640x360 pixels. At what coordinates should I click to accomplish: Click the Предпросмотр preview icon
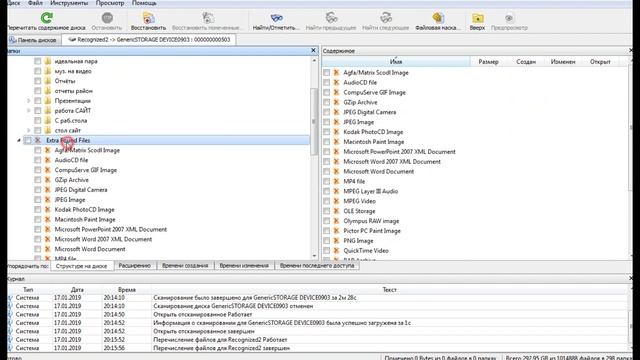tap(509, 18)
